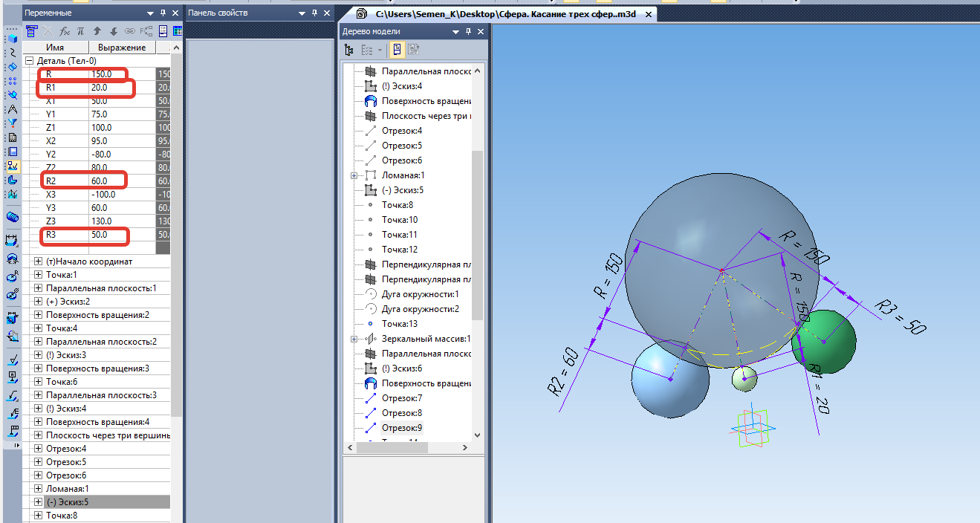Open the Filters funnel icon
The image size is (980, 523).
[x=12, y=123]
